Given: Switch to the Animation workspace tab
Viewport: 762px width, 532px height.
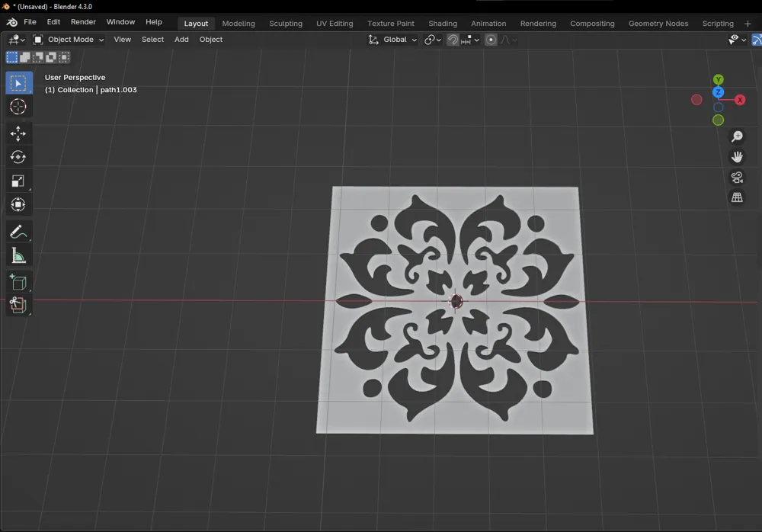Looking at the screenshot, I should pyautogui.click(x=488, y=24).
